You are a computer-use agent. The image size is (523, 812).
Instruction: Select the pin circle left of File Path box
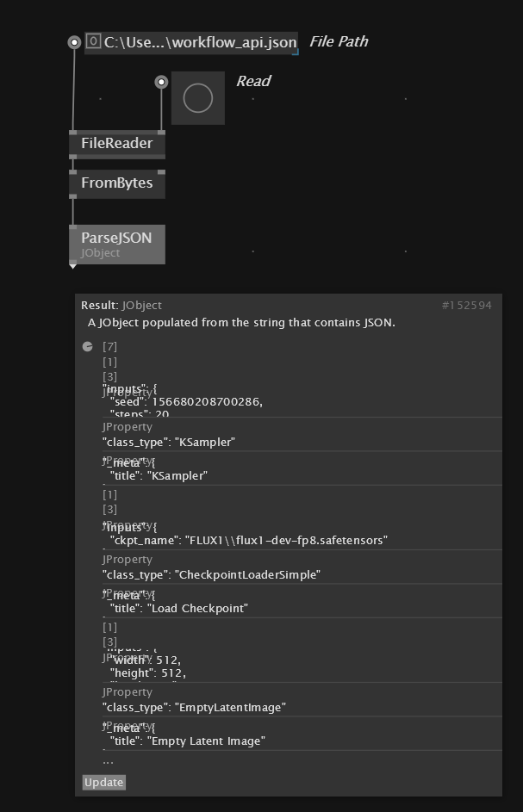[74, 42]
